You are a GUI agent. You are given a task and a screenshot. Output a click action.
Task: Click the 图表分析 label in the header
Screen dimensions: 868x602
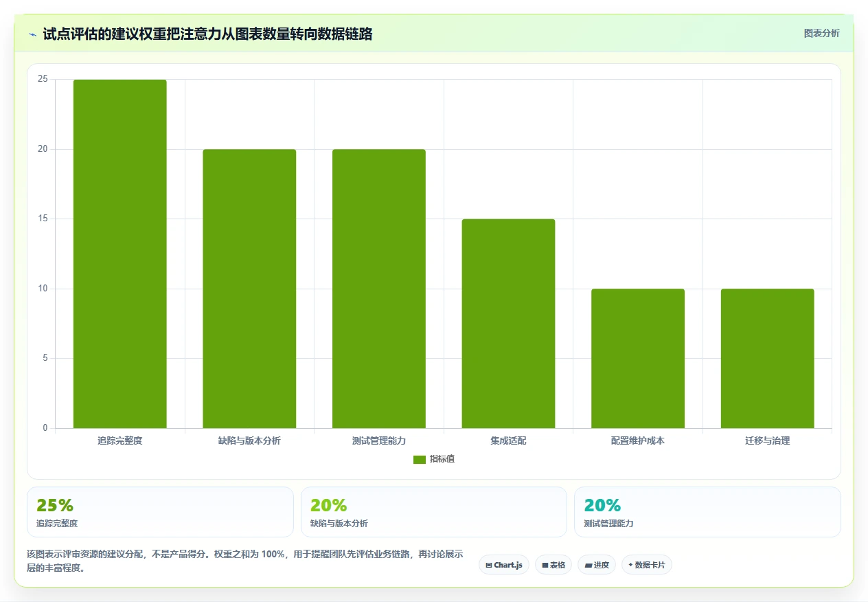pos(821,33)
